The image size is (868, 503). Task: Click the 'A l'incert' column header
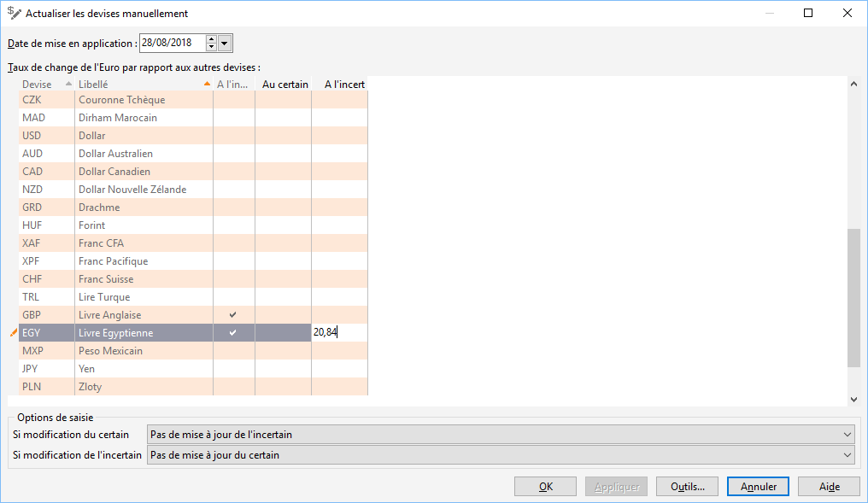point(340,84)
